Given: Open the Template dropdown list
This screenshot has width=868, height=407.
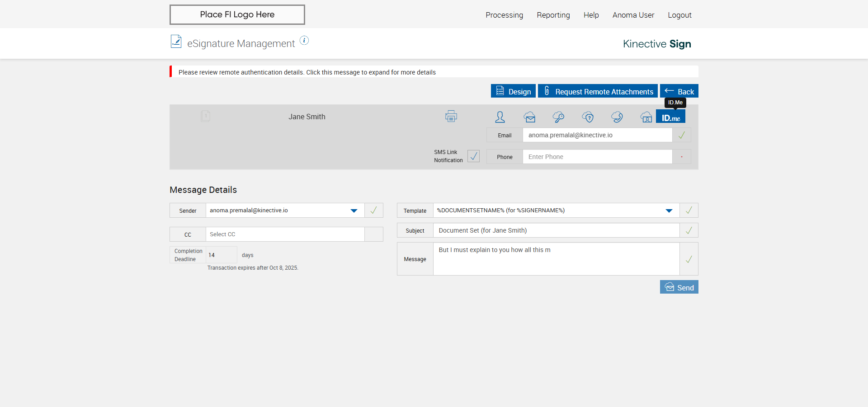Looking at the screenshot, I should click(669, 211).
